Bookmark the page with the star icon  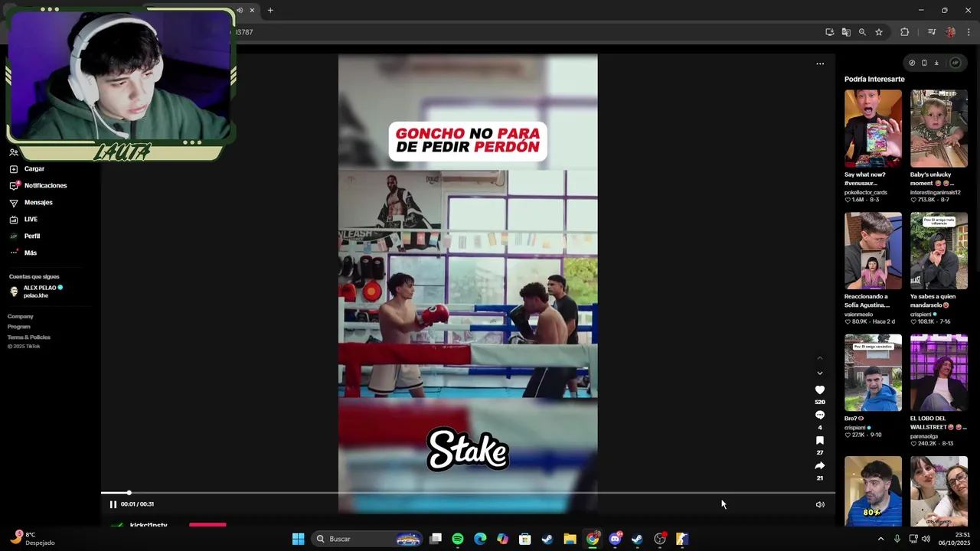click(x=879, y=32)
